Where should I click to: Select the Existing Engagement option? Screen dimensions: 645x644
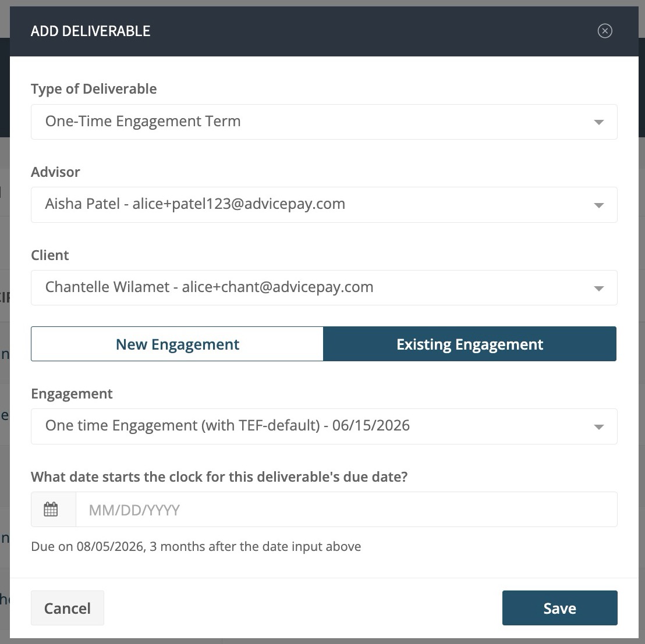(x=470, y=344)
